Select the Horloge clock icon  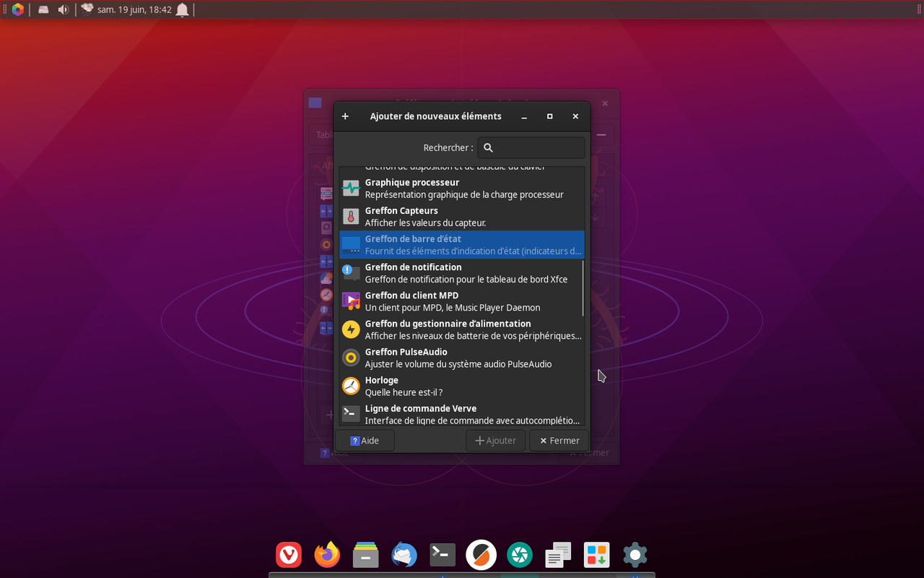[351, 386]
